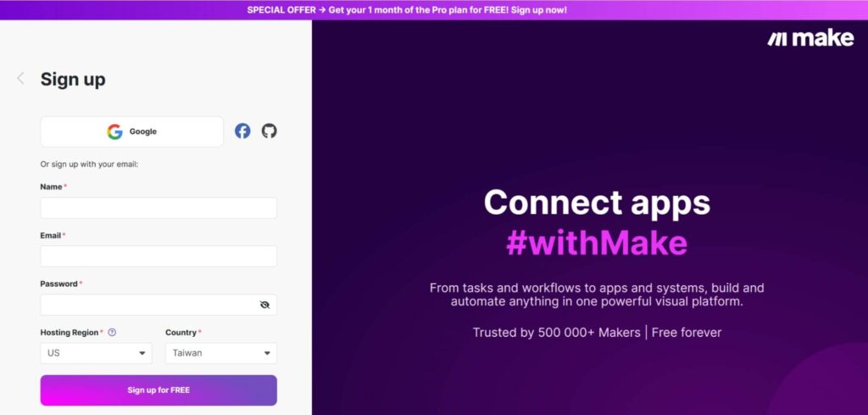Open the Hosting Region US dropdown
Viewport: 868px width, 415px height.
(x=97, y=353)
